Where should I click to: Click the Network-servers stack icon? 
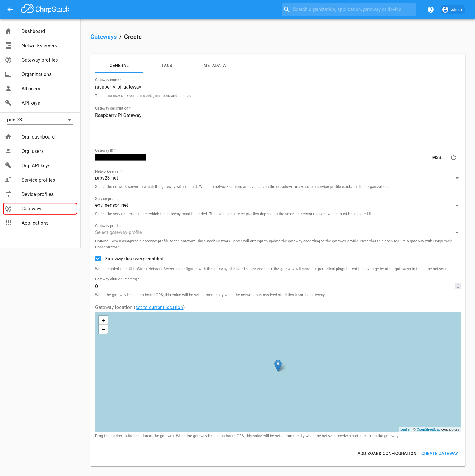(8, 45)
